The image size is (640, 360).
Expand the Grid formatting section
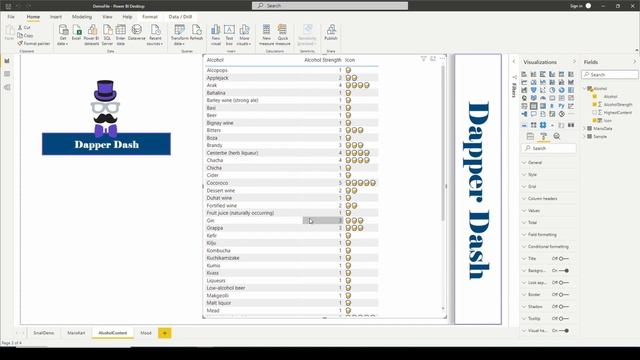click(x=549, y=187)
